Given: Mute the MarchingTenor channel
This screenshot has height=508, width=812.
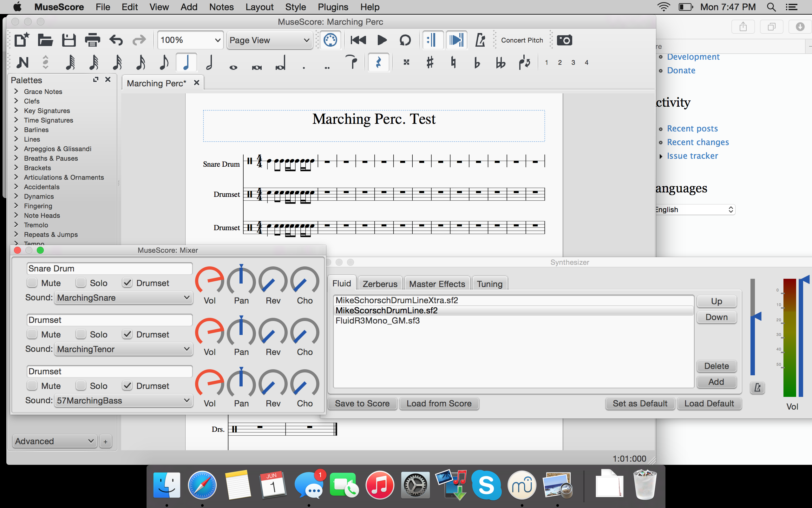Looking at the screenshot, I should tap(32, 334).
